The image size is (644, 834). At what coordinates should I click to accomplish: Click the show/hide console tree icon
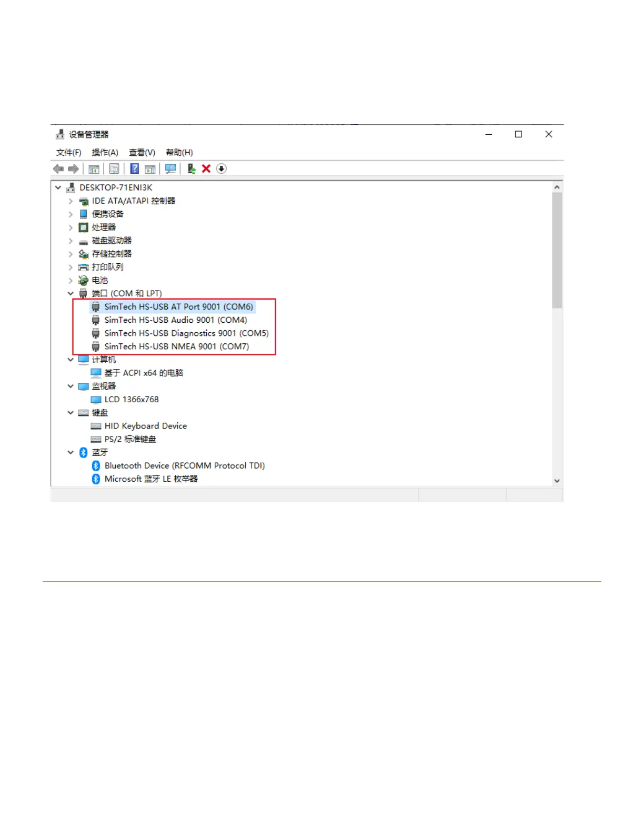click(94, 169)
